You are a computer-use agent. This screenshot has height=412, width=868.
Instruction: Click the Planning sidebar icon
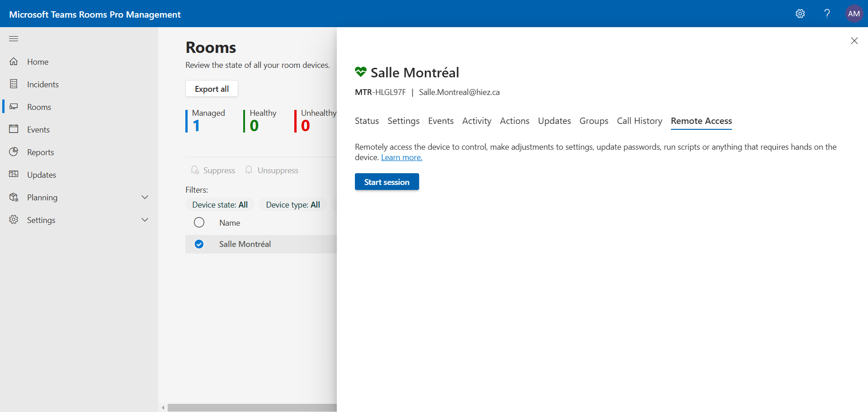pyautogui.click(x=14, y=197)
